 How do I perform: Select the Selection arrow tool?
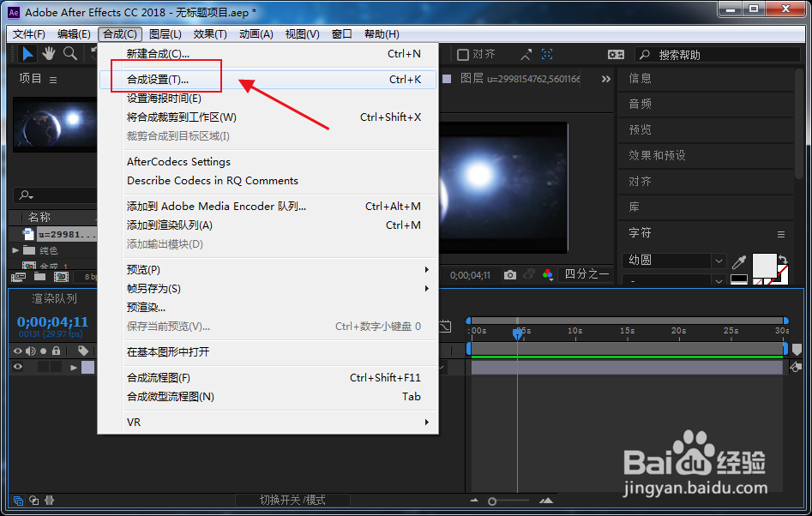pyautogui.click(x=27, y=53)
